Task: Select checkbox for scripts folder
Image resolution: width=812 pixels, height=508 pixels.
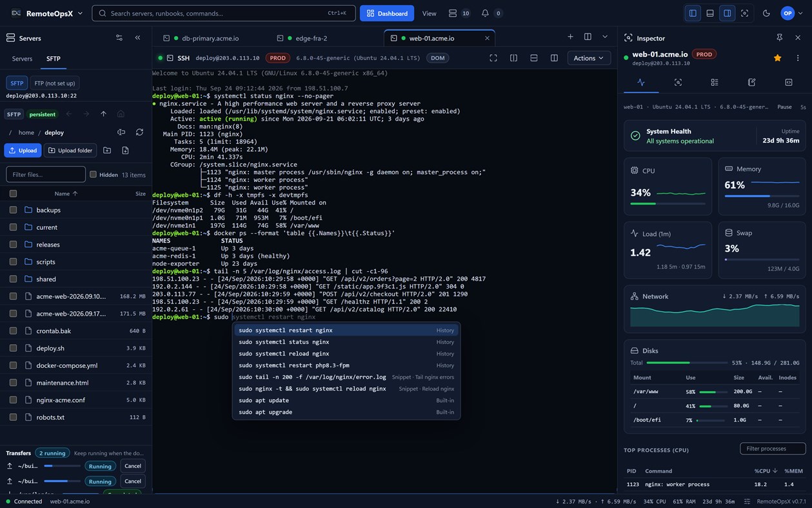Action: coord(13,261)
